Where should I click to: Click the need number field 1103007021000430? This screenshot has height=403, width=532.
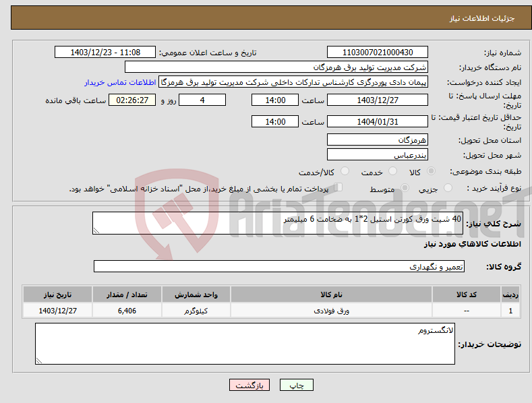378,53
